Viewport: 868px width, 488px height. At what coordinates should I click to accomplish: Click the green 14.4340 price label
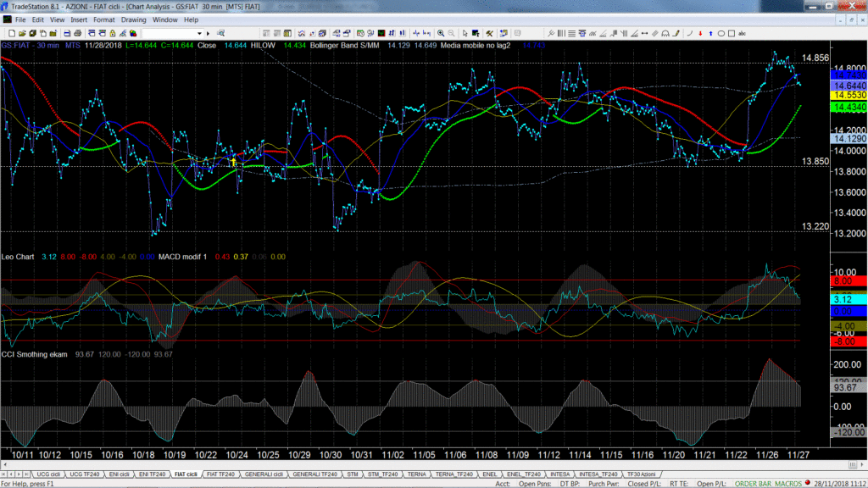[x=849, y=108]
